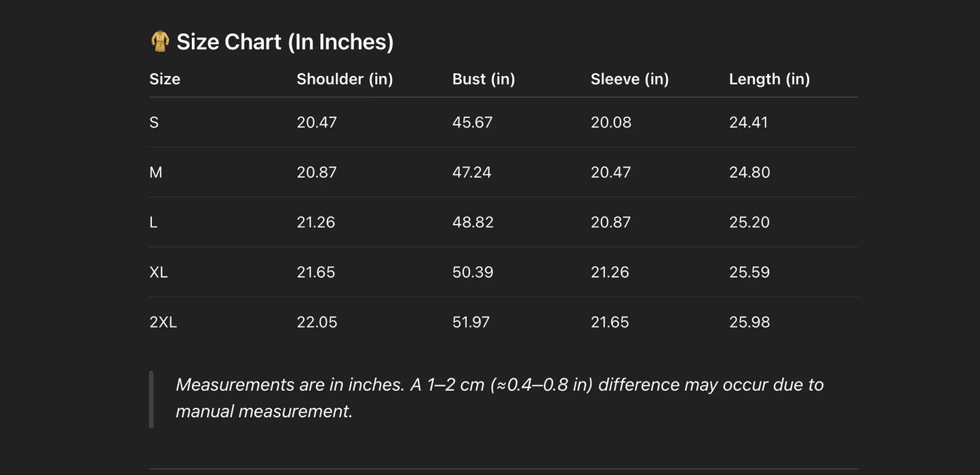Image resolution: width=980 pixels, height=475 pixels.
Task: Click the Size Chart (In Inches) heading
Action: tap(285, 42)
